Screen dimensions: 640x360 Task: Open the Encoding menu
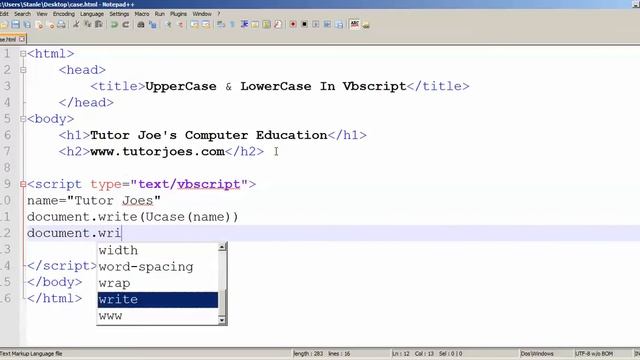(x=64, y=14)
